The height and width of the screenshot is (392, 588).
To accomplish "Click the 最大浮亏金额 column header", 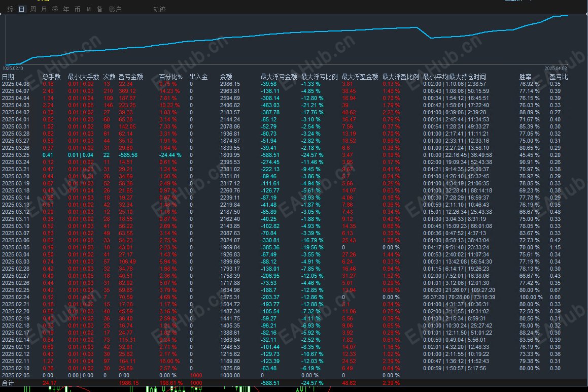I will pos(279,77).
